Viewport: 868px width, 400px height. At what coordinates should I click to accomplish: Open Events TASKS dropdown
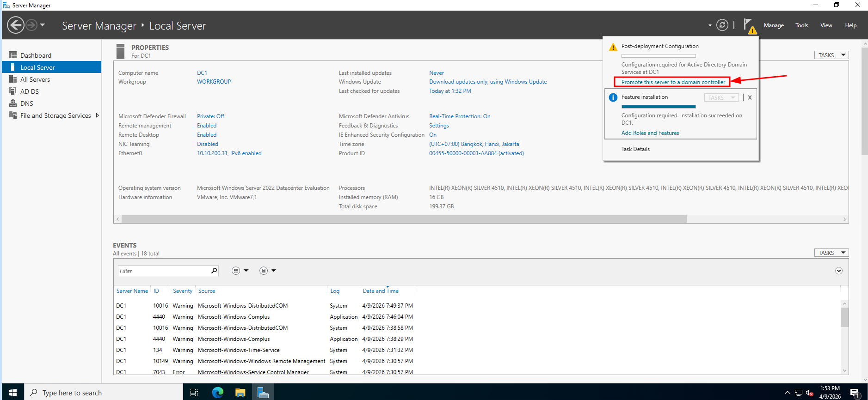point(831,253)
